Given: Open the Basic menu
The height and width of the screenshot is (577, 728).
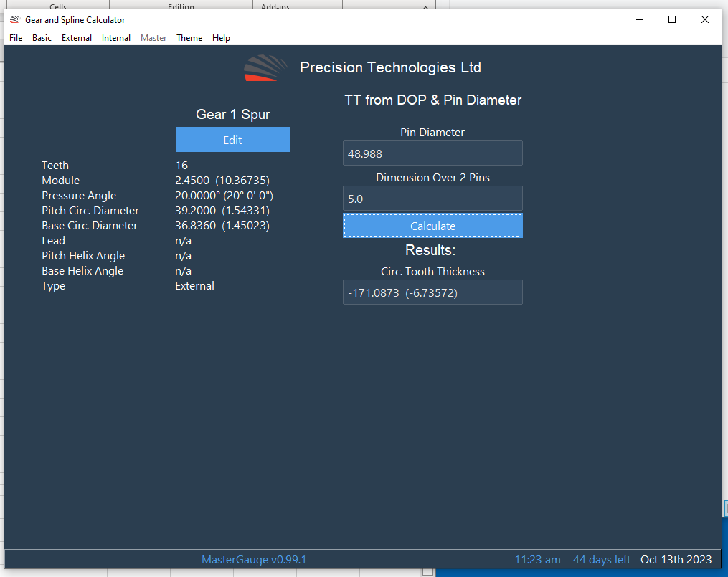Looking at the screenshot, I should 42,37.
